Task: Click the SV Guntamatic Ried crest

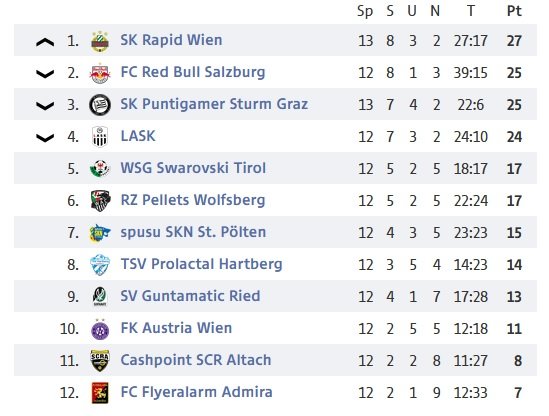Action: [100, 297]
